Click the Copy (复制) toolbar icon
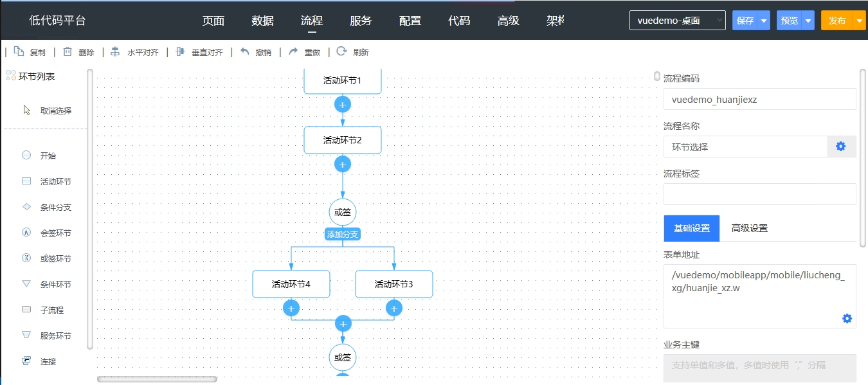Viewport: 868px width, 385px height. [x=19, y=52]
